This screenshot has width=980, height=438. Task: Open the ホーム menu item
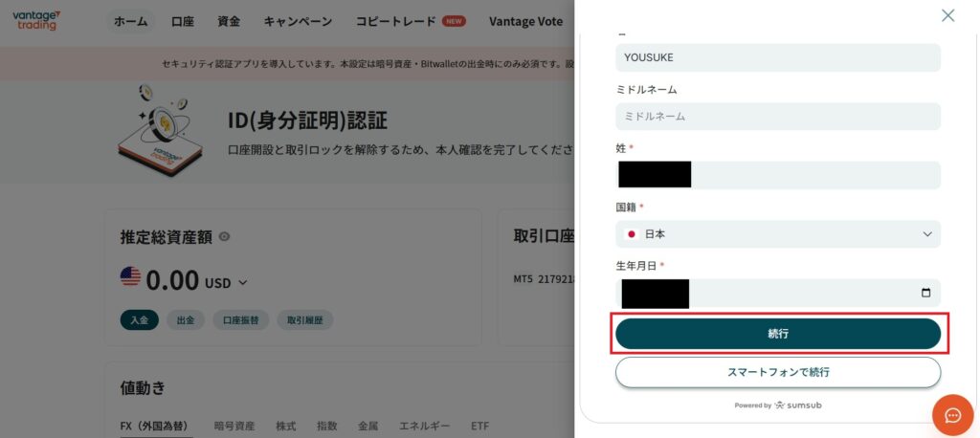[x=130, y=21]
